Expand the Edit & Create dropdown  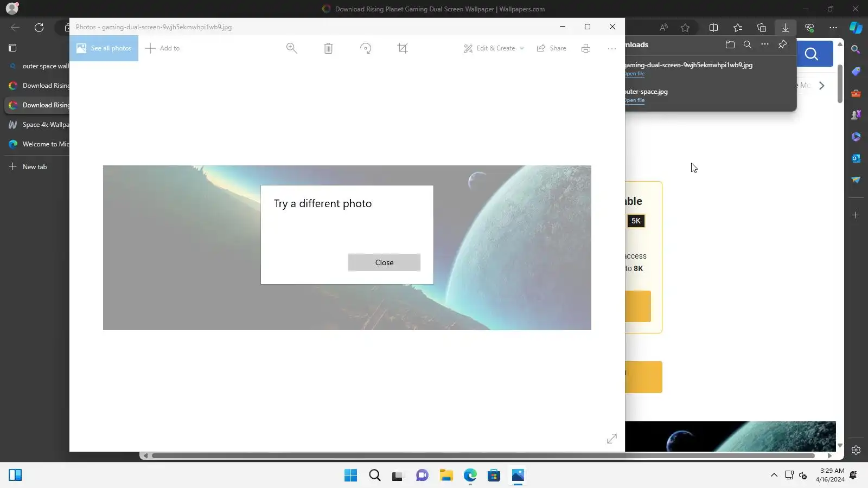494,48
